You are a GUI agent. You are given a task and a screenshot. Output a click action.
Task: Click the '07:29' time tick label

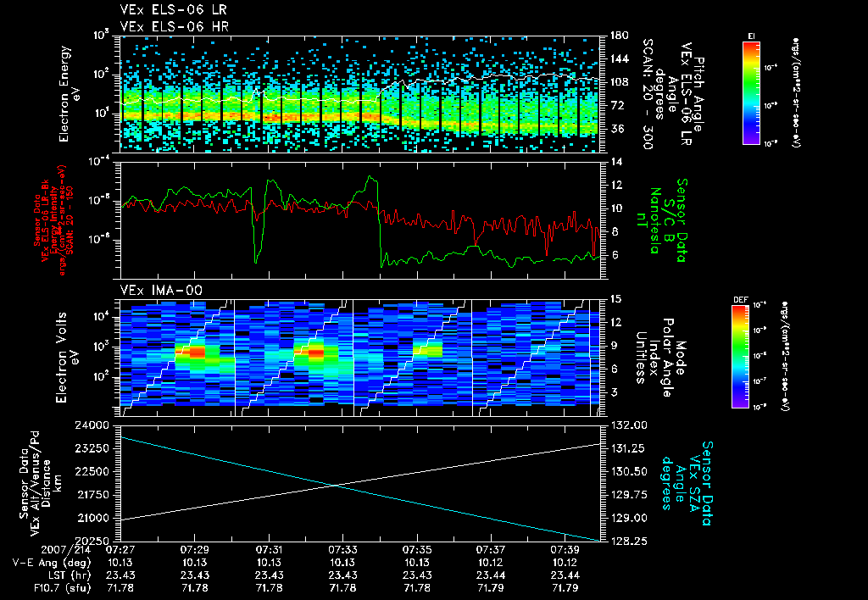point(194,551)
